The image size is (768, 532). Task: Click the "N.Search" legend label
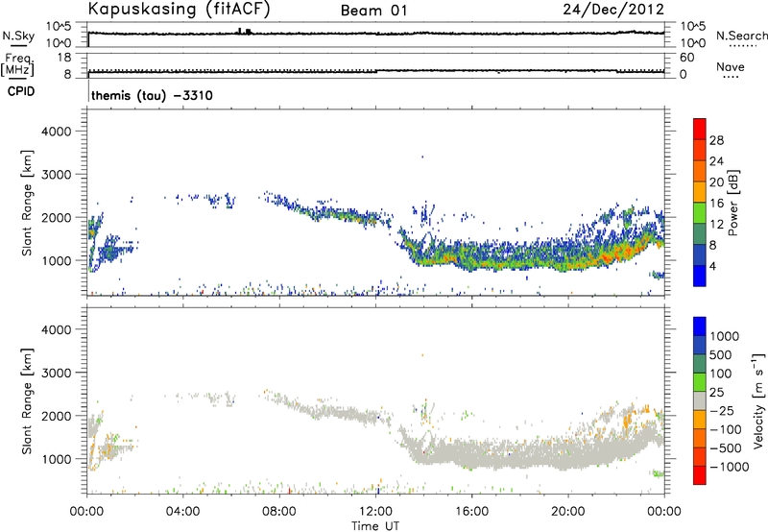point(741,36)
